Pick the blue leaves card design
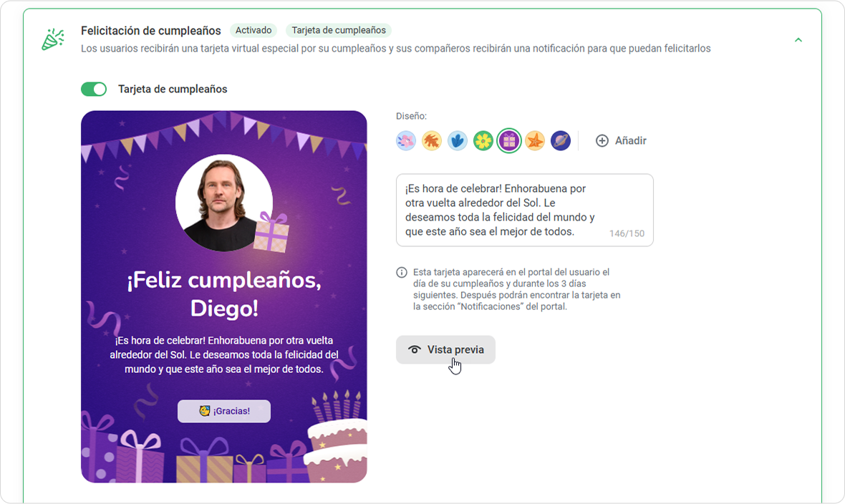 tap(458, 141)
